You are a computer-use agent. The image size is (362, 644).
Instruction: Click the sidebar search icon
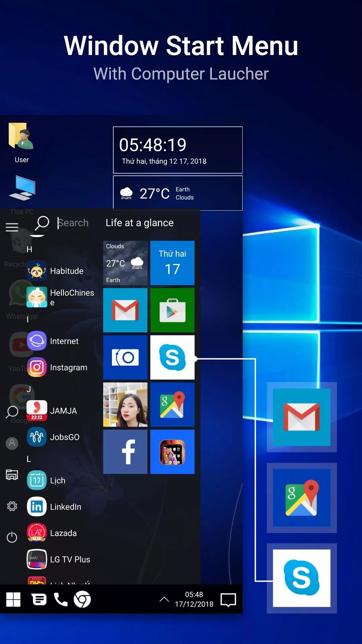(12, 412)
